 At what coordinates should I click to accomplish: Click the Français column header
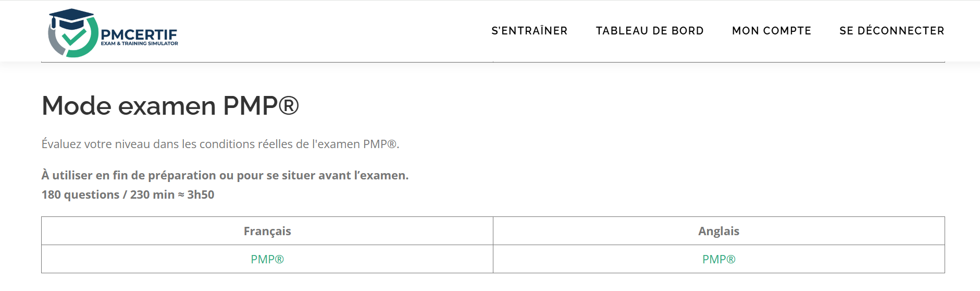pyautogui.click(x=267, y=231)
